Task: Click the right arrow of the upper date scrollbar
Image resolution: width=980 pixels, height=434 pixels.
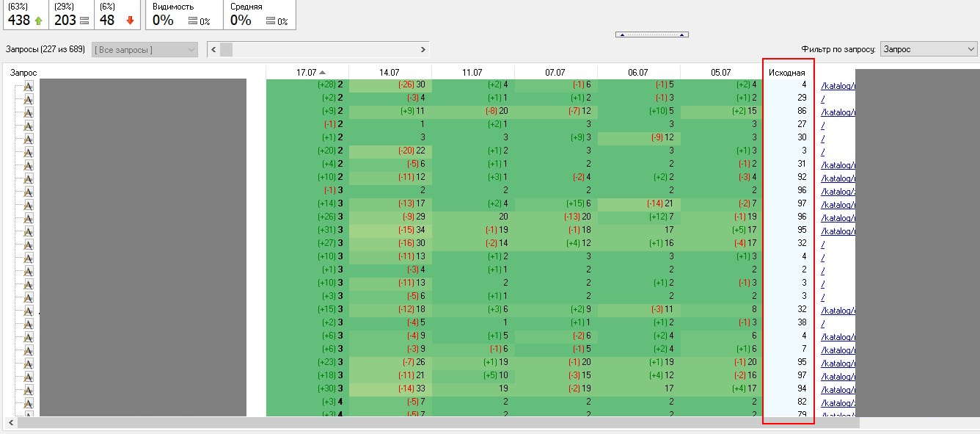Action: point(423,49)
